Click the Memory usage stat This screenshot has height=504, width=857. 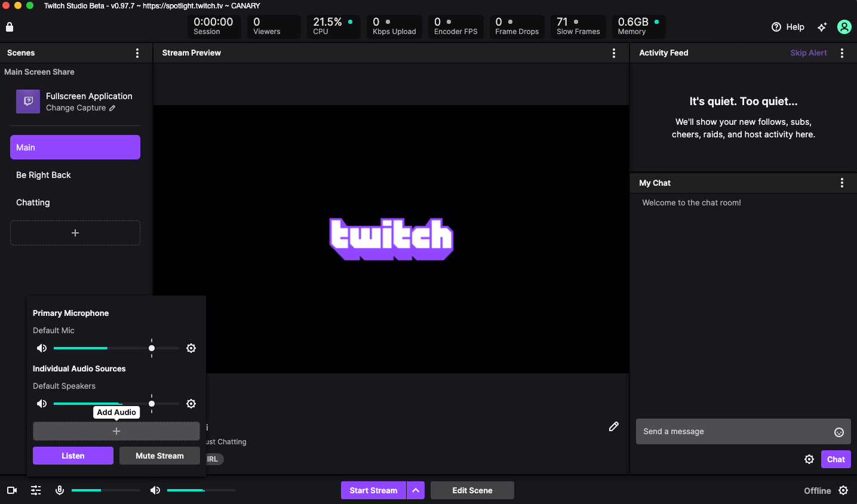638,27
